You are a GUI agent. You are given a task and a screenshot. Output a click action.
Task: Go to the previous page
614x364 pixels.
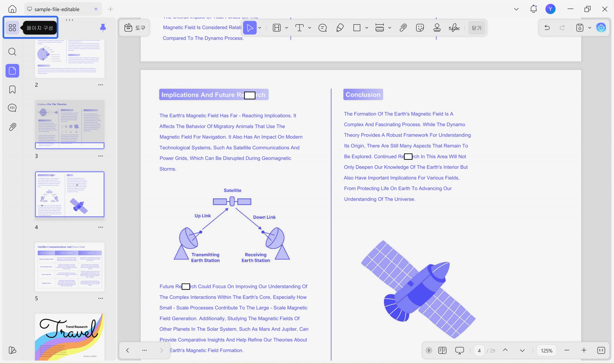(x=505, y=350)
